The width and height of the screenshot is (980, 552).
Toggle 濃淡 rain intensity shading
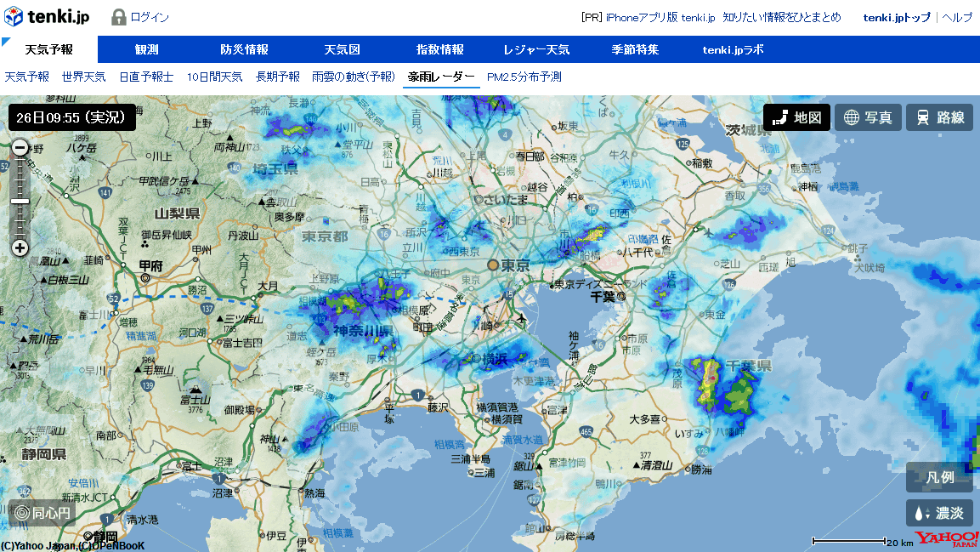pos(939,513)
